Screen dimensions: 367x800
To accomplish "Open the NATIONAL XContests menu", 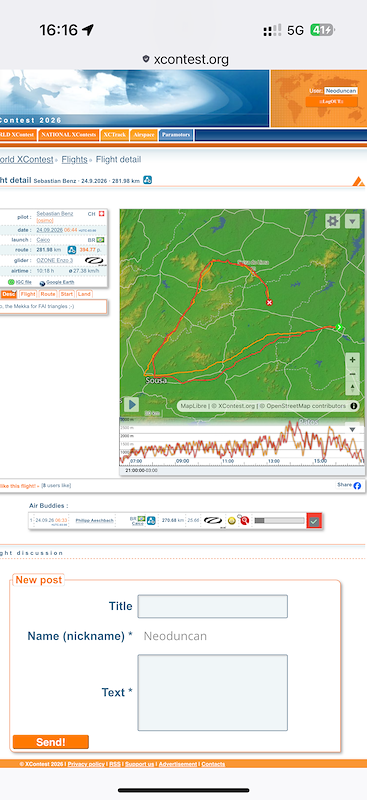I will (x=68, y=135).
